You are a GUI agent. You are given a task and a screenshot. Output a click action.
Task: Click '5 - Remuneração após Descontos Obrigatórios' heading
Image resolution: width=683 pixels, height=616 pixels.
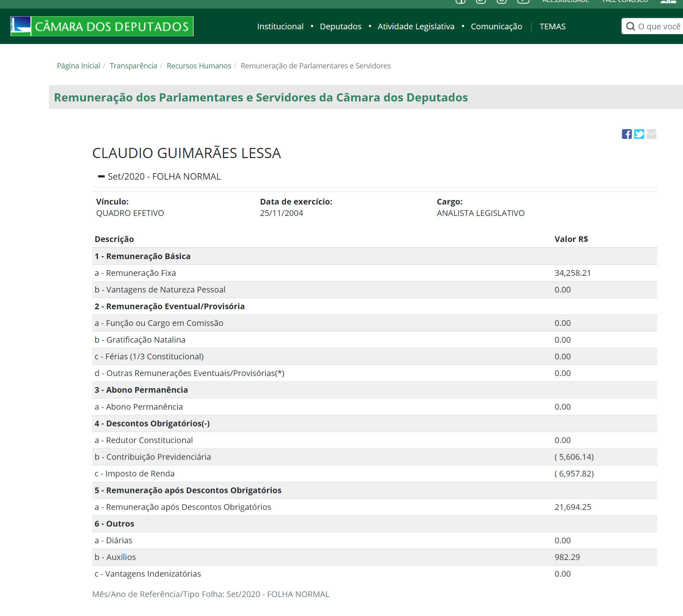point(188,490)
